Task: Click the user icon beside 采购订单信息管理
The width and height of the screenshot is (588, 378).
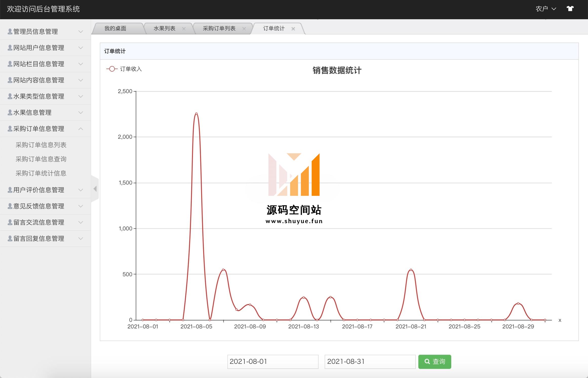Action: [10, 129]
